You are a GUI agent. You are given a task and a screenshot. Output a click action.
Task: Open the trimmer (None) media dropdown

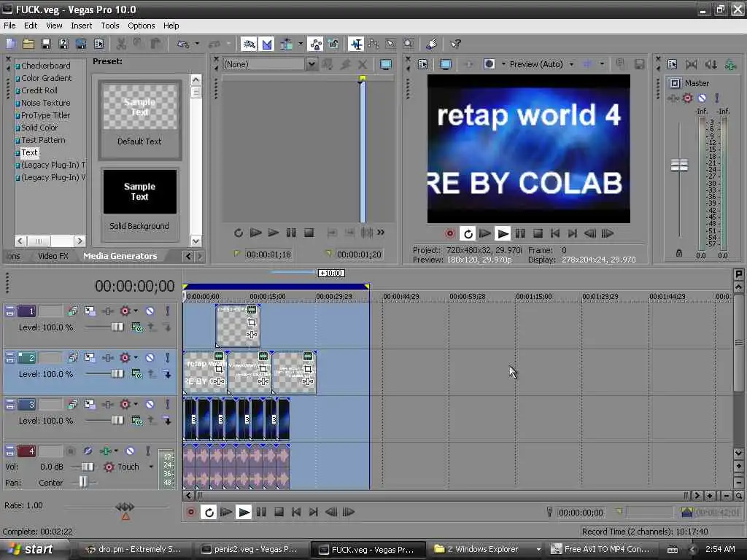point(311,64)
